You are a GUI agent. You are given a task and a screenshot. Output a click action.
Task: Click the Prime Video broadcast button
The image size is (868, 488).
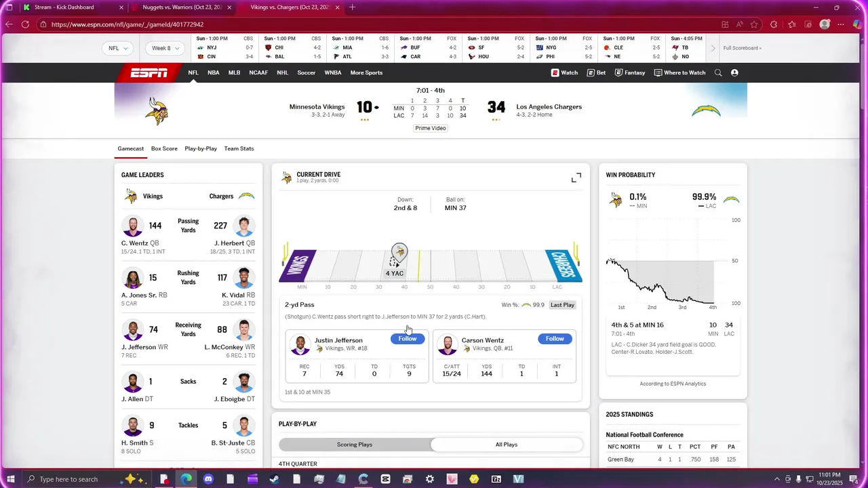pyautogui.click(x=431, y=128)
